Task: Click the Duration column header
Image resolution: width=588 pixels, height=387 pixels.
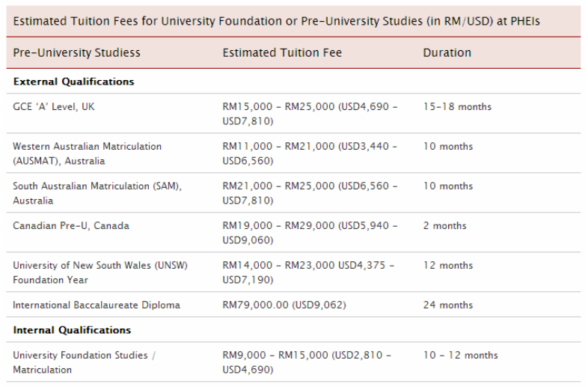Action: [x=447, y=52]
